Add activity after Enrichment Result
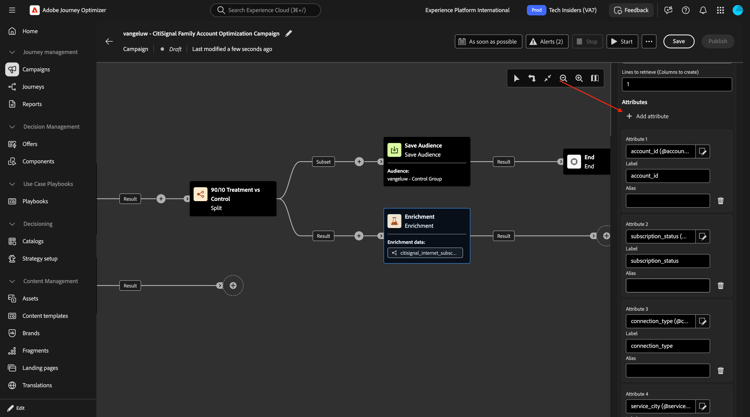The image size is (750, 417). pyautogui.click(x=606, y=236)
